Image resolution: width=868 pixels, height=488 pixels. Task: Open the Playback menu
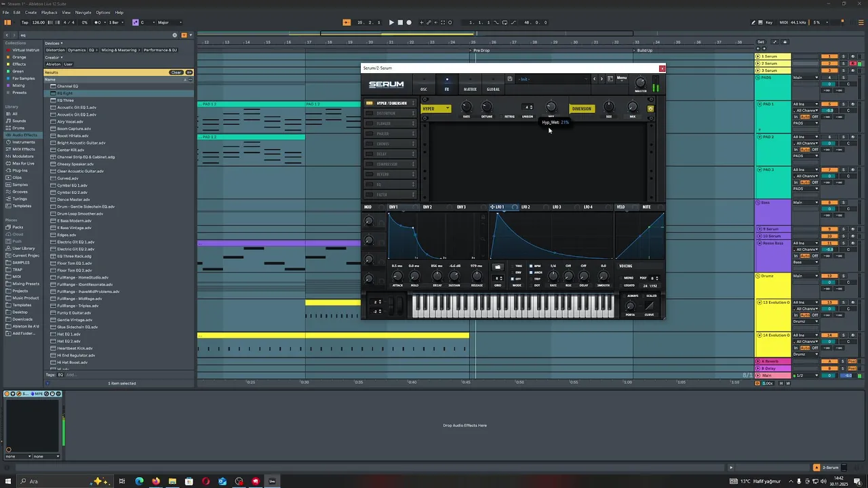(x=50, y=12)
